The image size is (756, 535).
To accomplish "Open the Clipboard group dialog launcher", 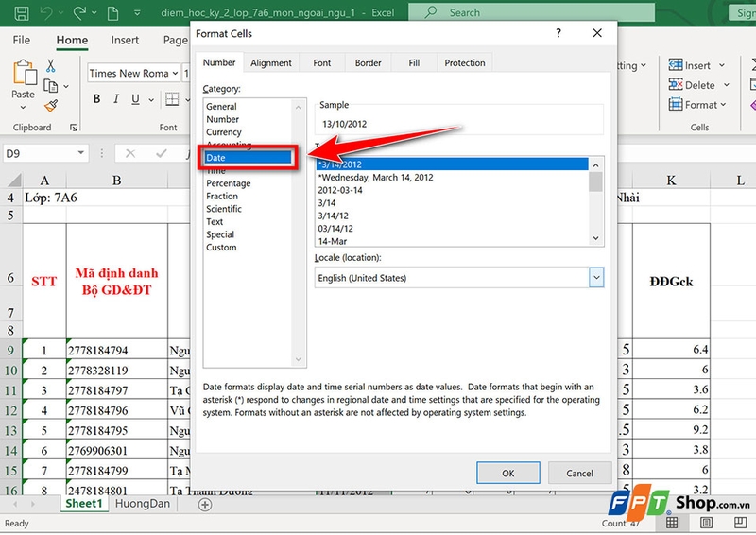I will point(74,128).
